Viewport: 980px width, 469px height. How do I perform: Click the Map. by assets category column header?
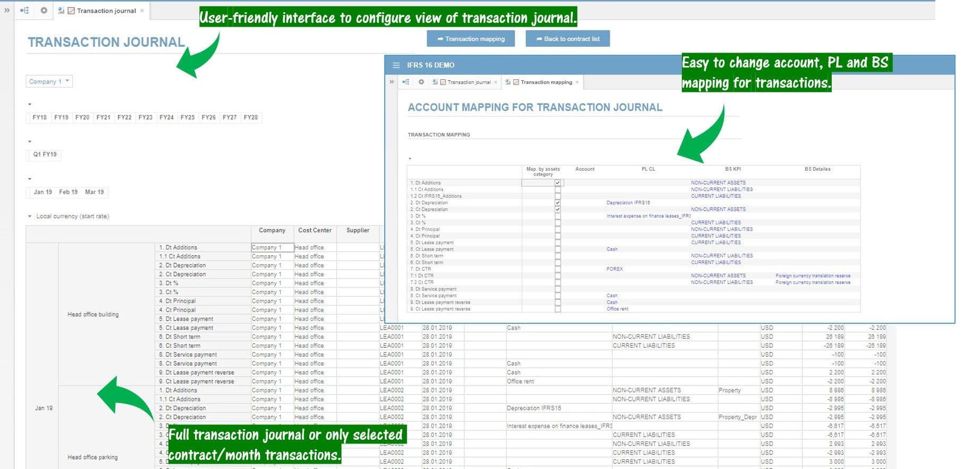(543, 171)
